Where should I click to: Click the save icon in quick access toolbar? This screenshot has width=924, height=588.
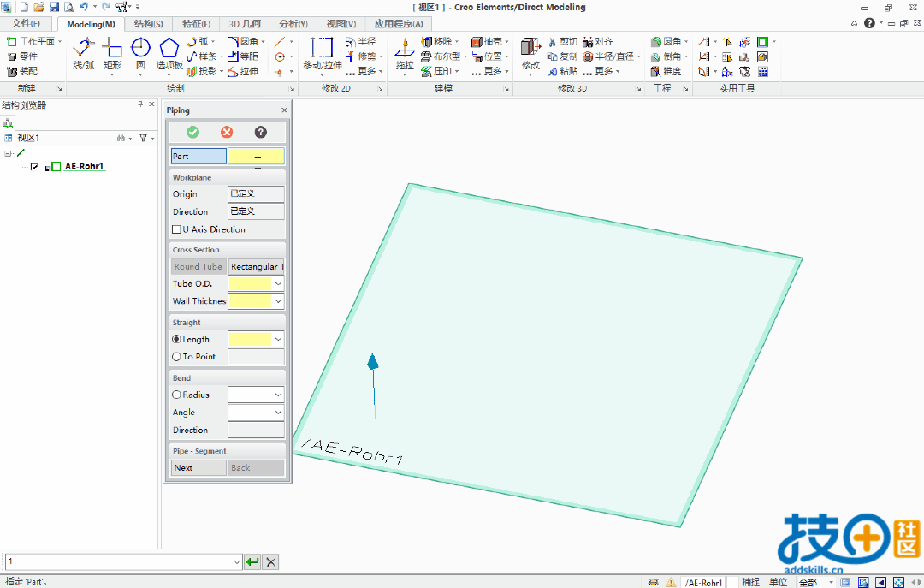[54, 7]
